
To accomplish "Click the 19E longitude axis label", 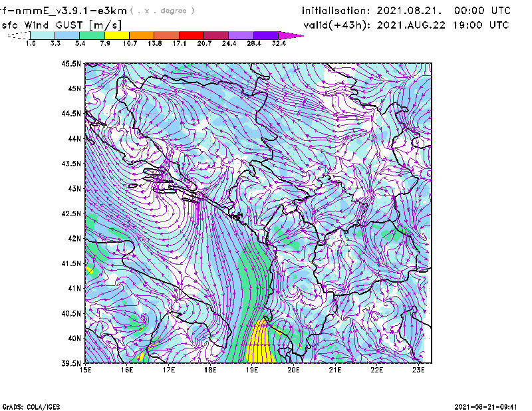I will (x=252, y=370).
